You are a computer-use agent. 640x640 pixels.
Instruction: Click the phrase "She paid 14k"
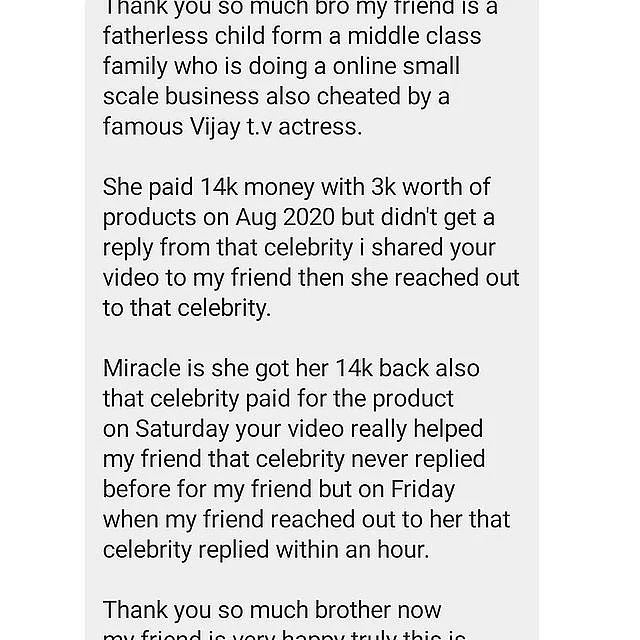[170, 188]
